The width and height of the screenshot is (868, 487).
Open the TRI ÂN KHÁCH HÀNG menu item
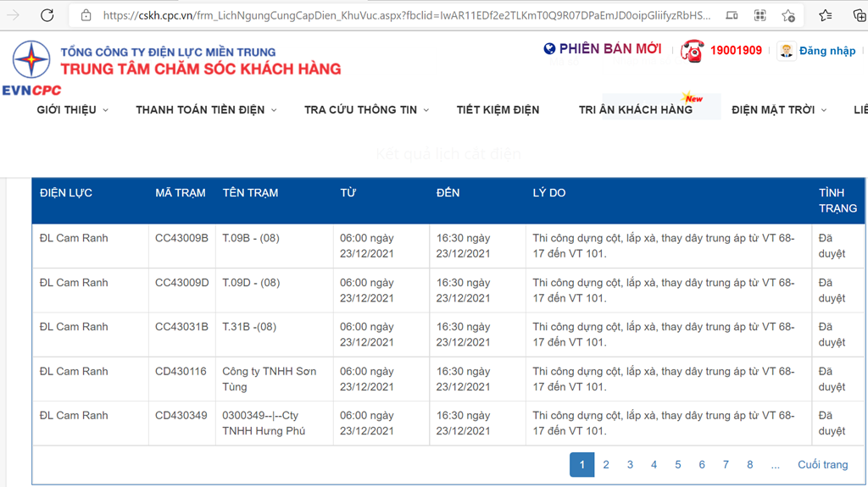(x=635, y=110)
